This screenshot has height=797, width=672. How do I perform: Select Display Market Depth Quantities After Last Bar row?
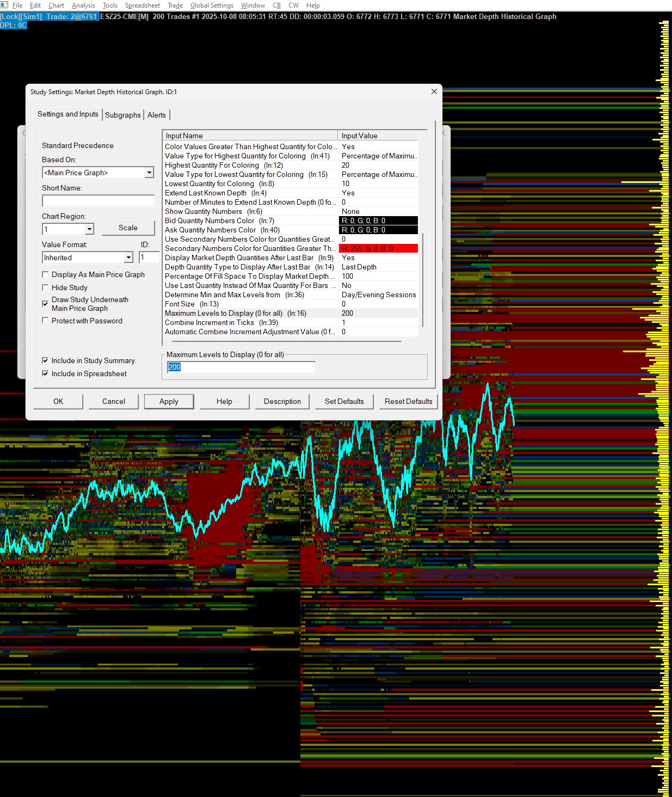[x=291, y=258]
